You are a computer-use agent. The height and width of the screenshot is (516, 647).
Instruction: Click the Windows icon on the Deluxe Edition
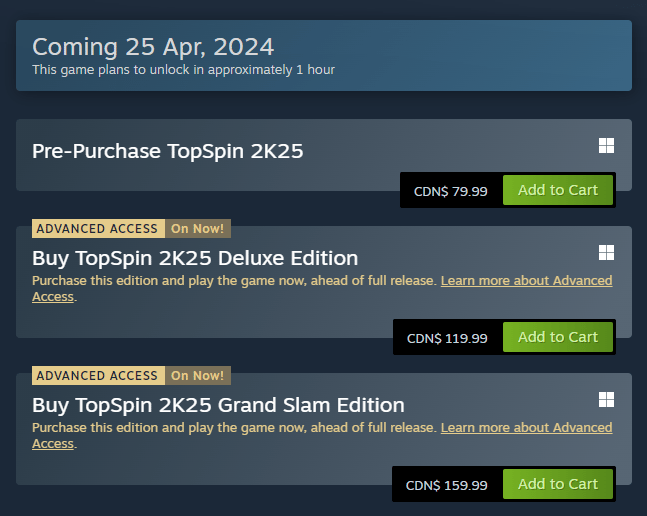(606, 252)
